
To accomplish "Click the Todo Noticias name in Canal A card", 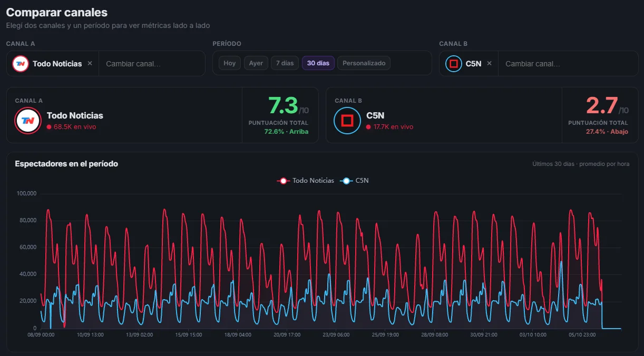I will tap(75, 115).
